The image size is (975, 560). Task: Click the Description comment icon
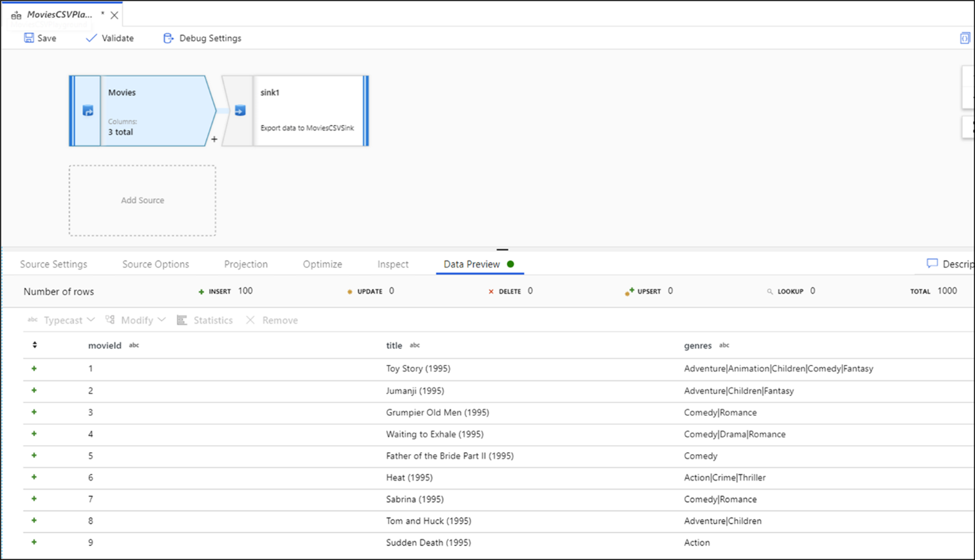point(932,264)
